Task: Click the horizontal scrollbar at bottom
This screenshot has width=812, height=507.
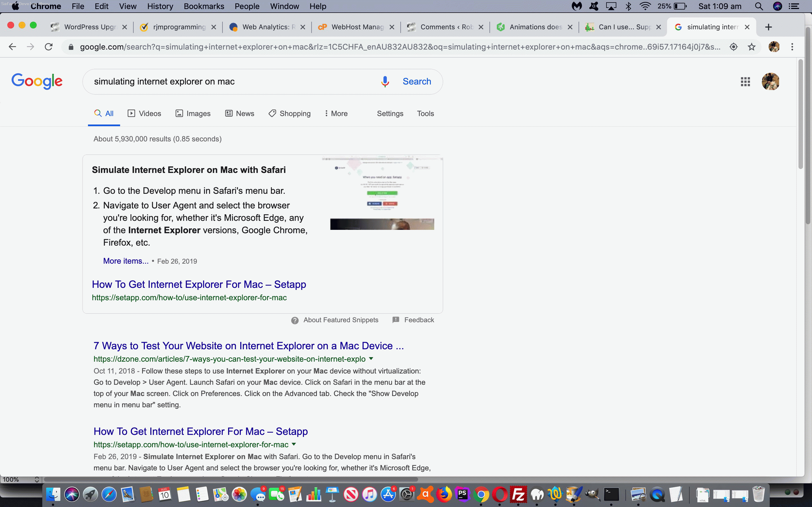Action: tap(231, 479)
